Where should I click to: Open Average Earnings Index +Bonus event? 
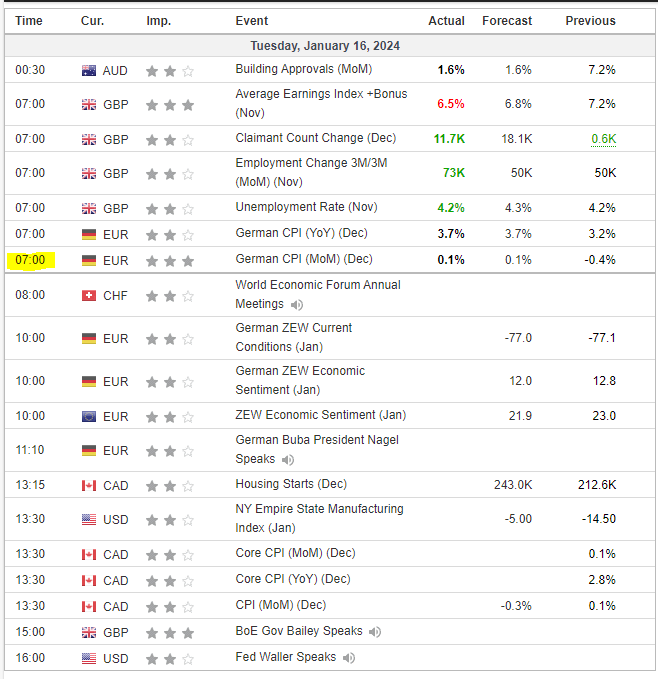(321, 103)
